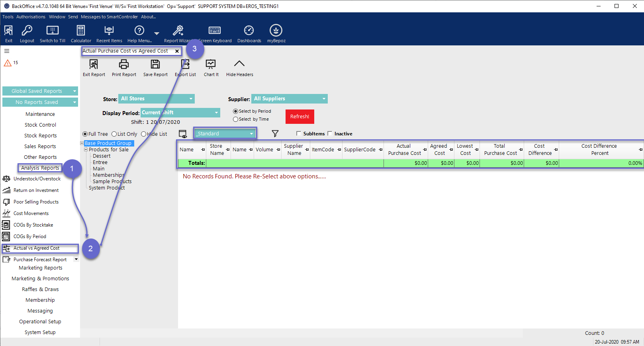Enable the SubItems checkbox

[299, 134]
